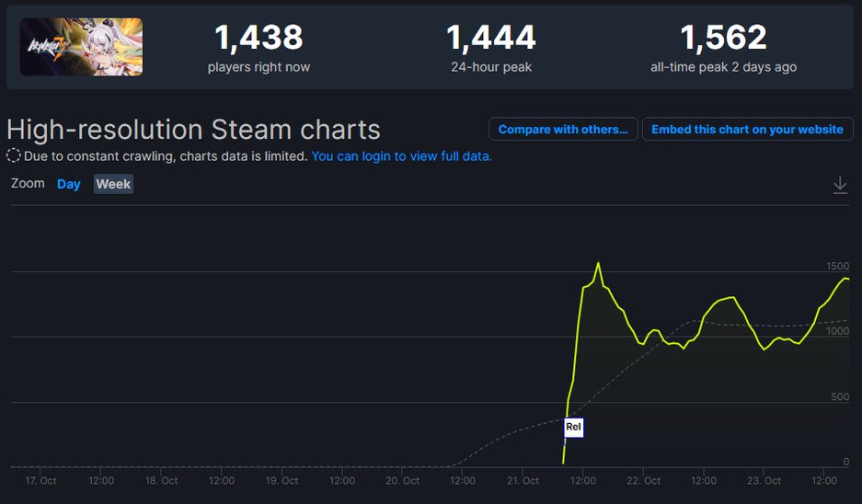Screen dimensions: 862x504
Task: Click the Zoom label beside Day
Action: click(x=28, y=183)
